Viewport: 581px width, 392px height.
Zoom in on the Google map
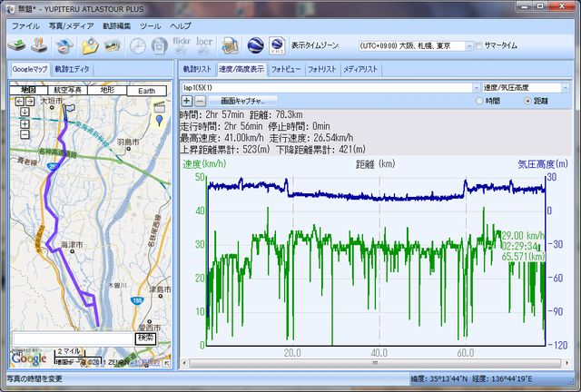25,124
